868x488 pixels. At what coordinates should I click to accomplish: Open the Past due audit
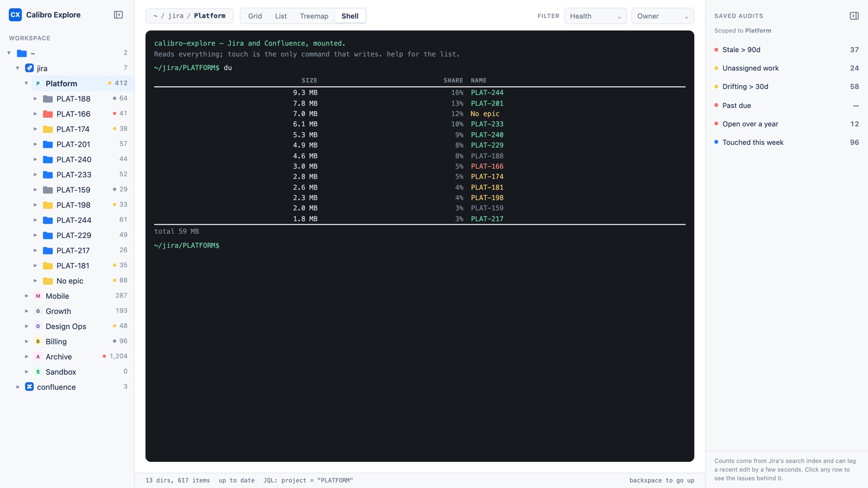pyautogui.click(x=787, y=106)
